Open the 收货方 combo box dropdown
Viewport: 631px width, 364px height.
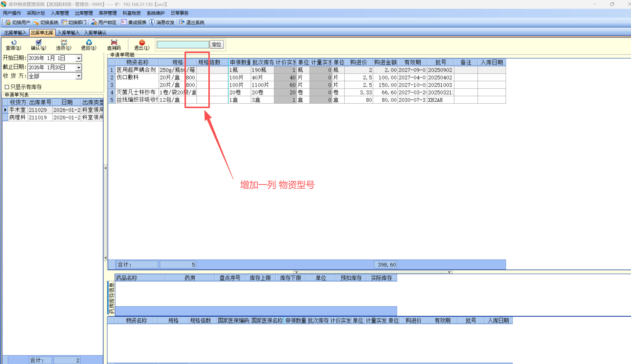(79, 76)
